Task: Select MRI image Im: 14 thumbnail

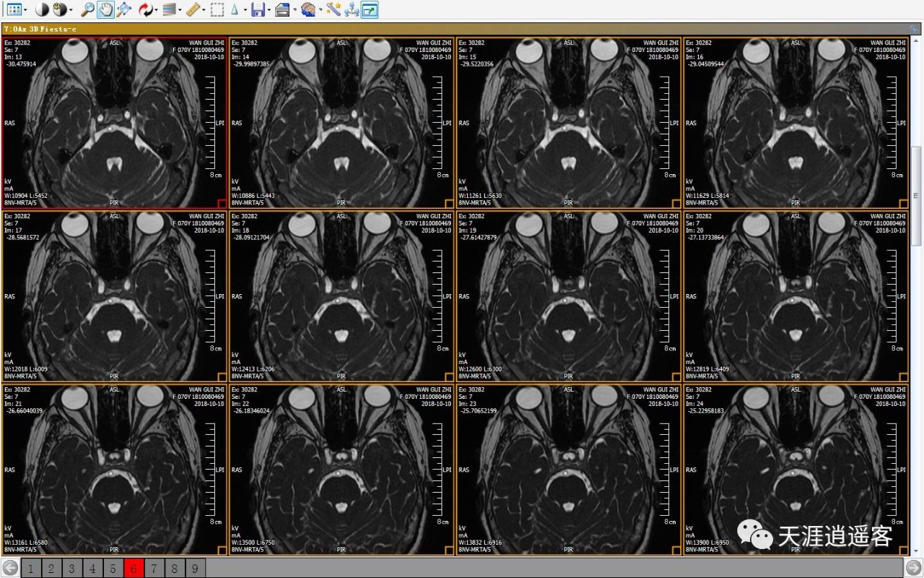Action: 342,123
